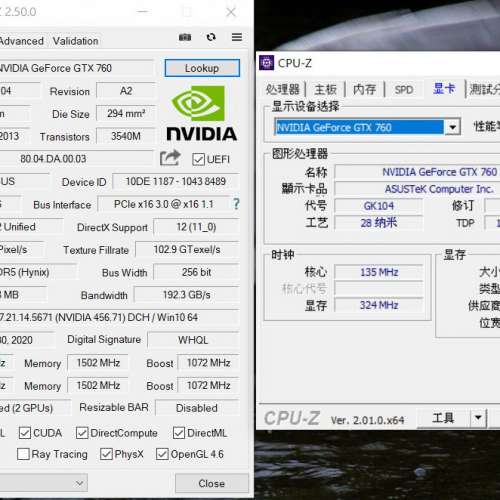Click the Bus Interface question mark
Viewport: 500px width, 500px height.
236,204
